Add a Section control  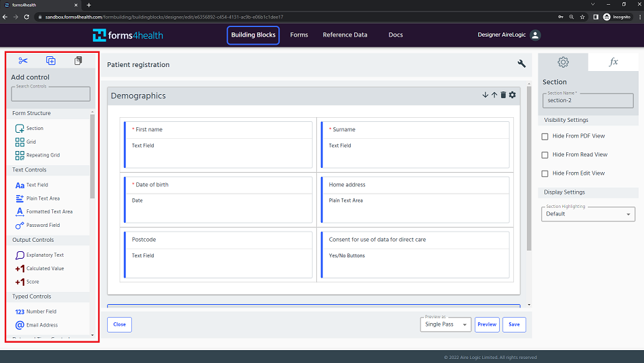point(29,129)
